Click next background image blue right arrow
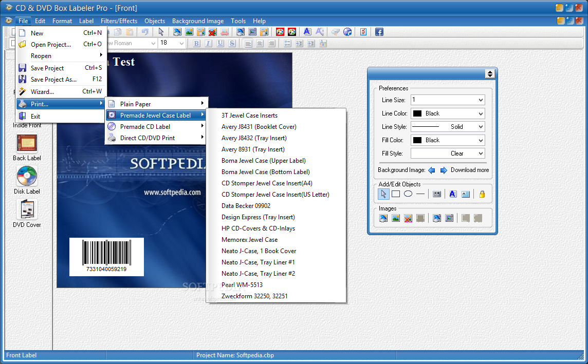The height and width of the screenshot is (364, 588). click(x=444, y=170)
